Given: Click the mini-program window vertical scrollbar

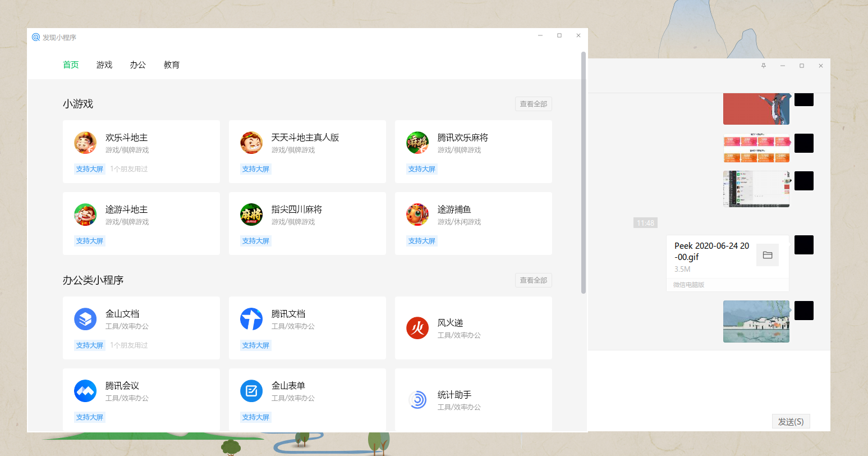Looking at the screenshot, I should pyautogui.click(x=584, y=173).
